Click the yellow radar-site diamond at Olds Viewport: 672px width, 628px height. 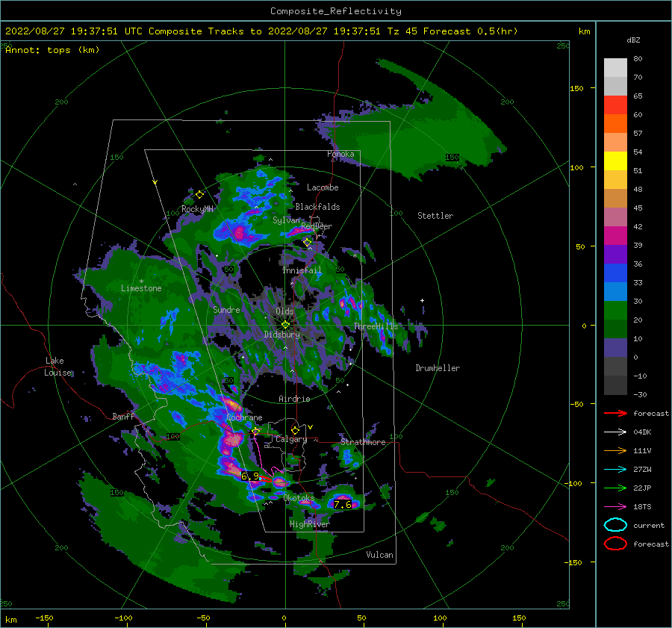285,325
